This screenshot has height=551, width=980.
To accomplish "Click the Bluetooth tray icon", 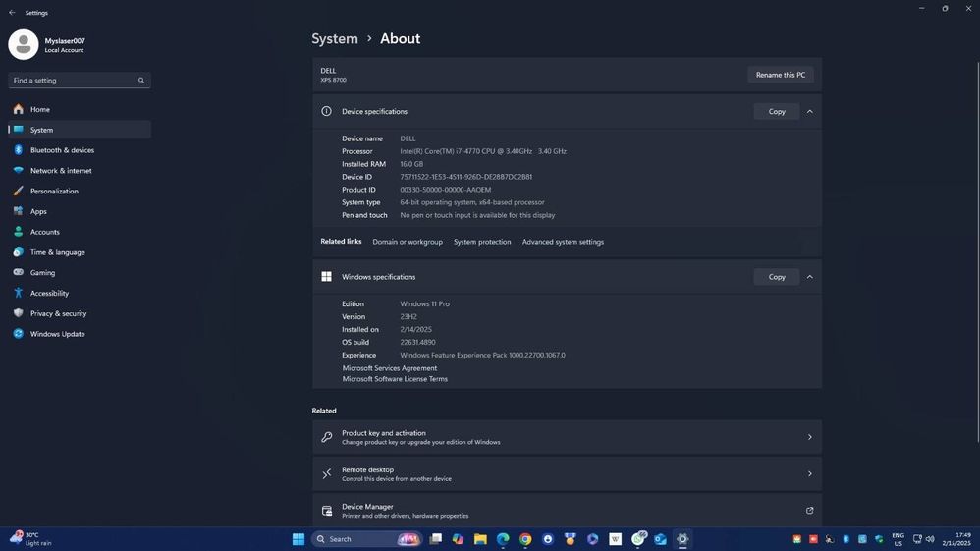I will (845, 539).
